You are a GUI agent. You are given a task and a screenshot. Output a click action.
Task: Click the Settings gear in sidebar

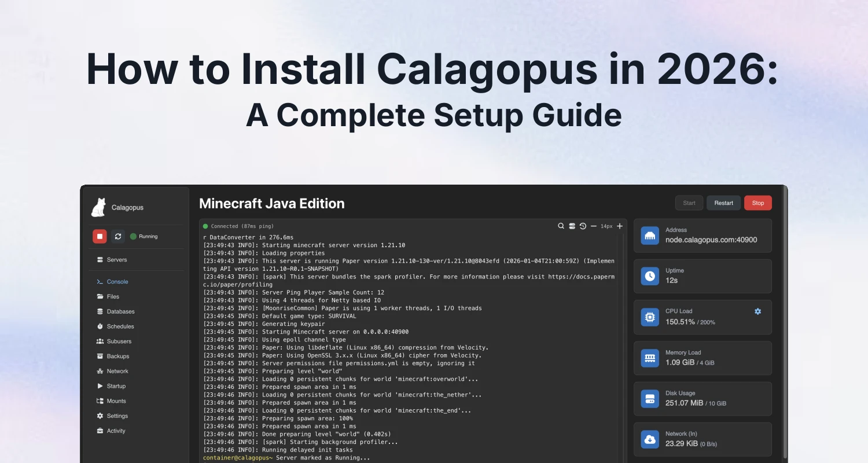click(100, 416)
